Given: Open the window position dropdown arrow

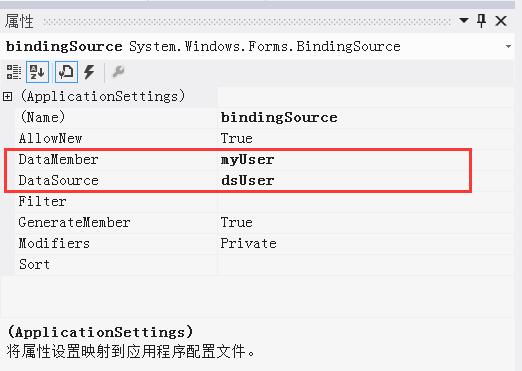Looking at the screenshot, I should point(463,20).
